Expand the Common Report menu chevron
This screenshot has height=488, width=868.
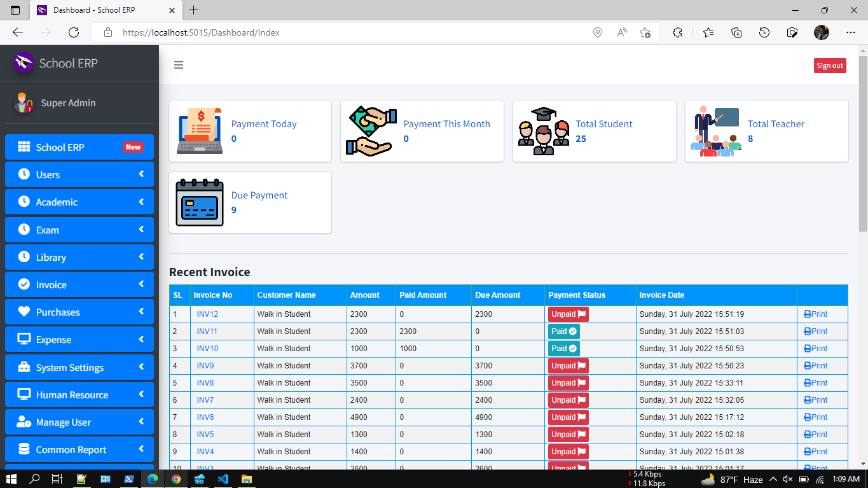pos(141,449)
